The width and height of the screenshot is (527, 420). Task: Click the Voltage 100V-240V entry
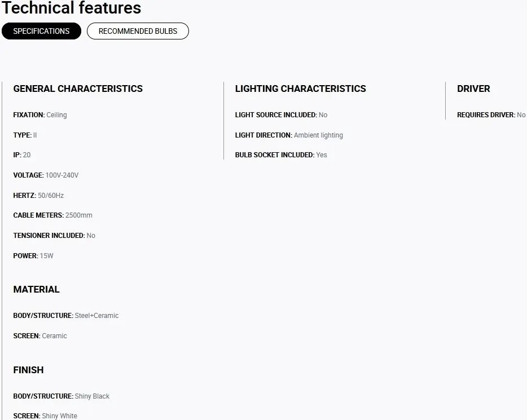pyautogui.click(x=46, y=175)
